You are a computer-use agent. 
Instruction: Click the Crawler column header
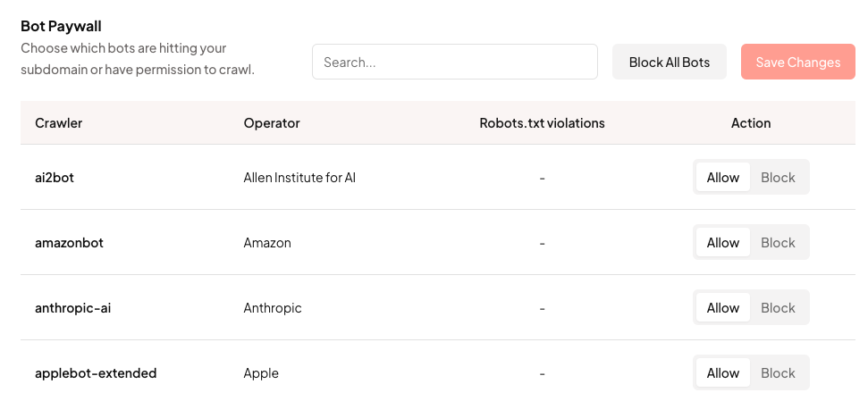tap(58, 123)
